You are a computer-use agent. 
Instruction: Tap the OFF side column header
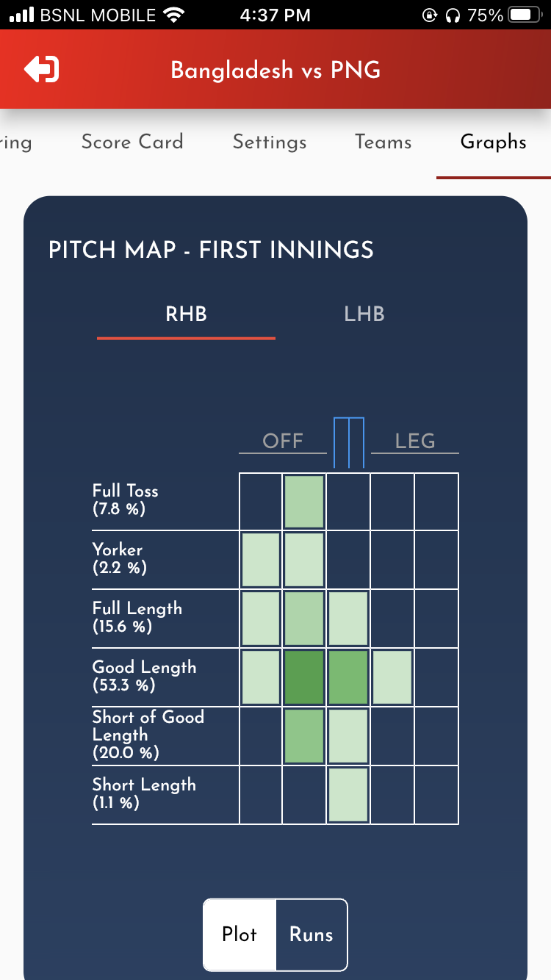click(x=283, y=441)
